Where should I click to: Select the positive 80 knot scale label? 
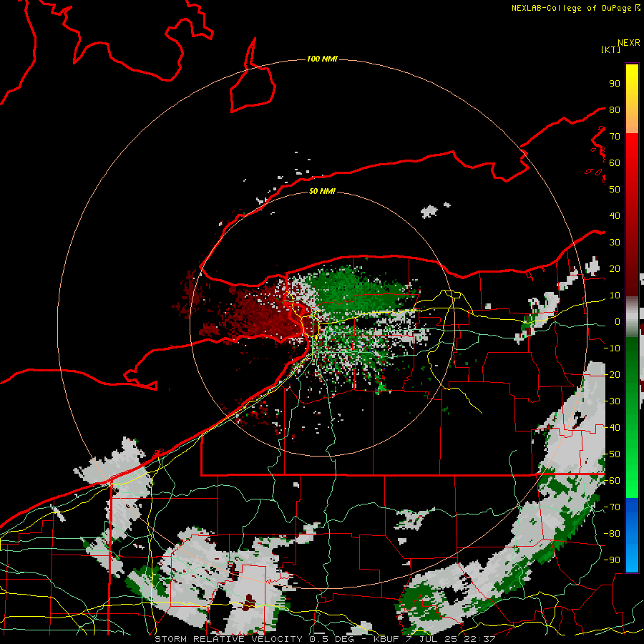coord(615,109)
